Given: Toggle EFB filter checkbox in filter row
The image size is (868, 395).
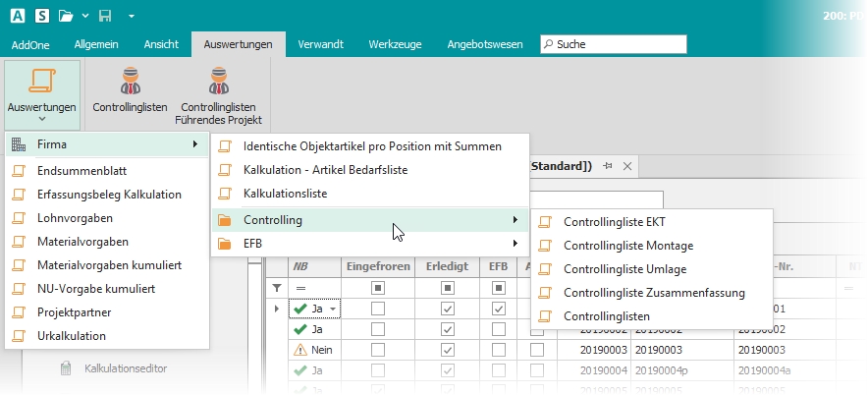Looking at the screenshot, I should [498, 288].
